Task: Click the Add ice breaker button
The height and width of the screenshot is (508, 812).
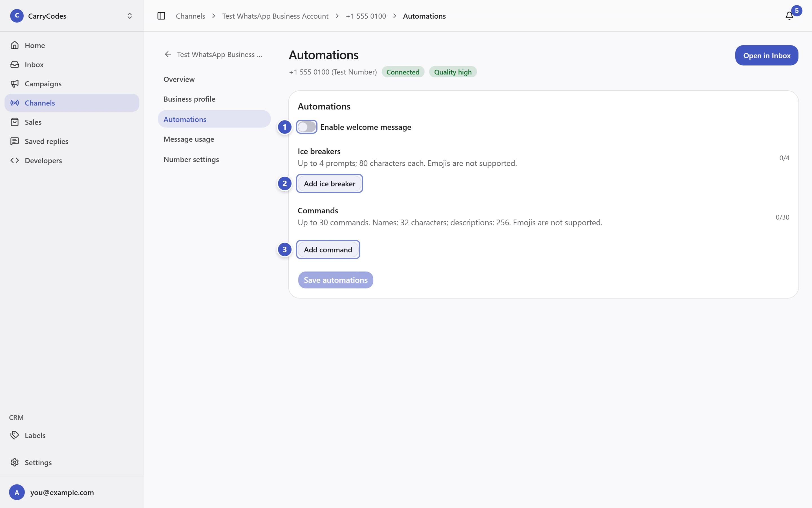Action: 330,183
